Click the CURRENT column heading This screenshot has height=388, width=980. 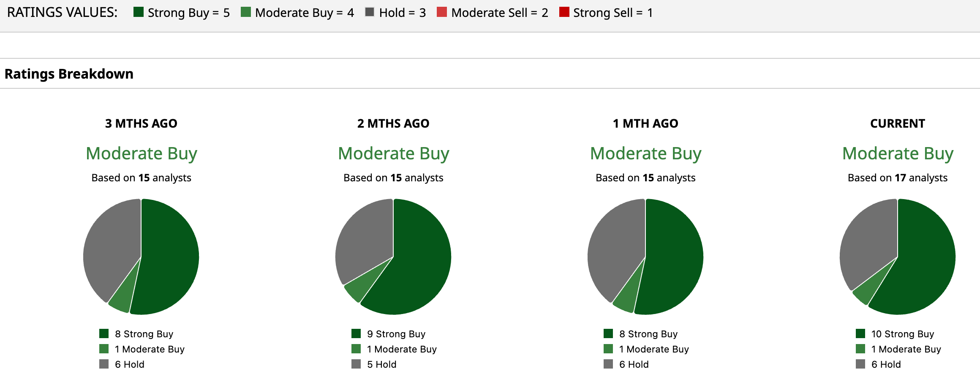coord(898,123)
